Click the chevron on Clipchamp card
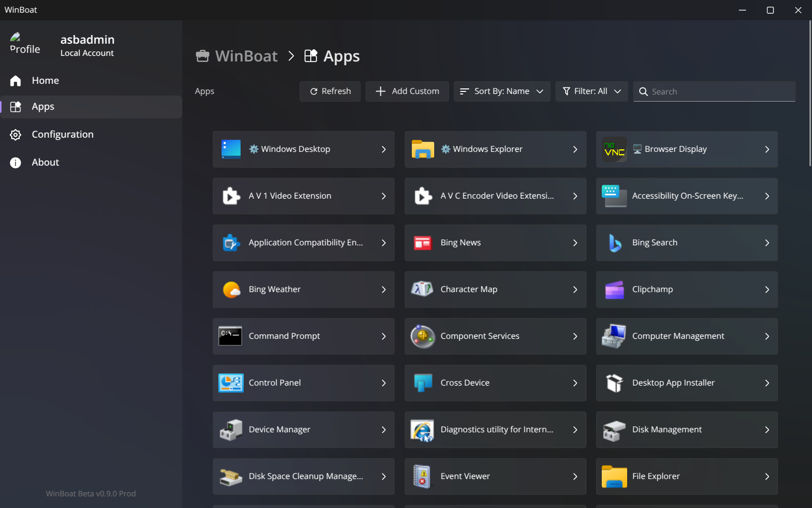 point(767,290)
